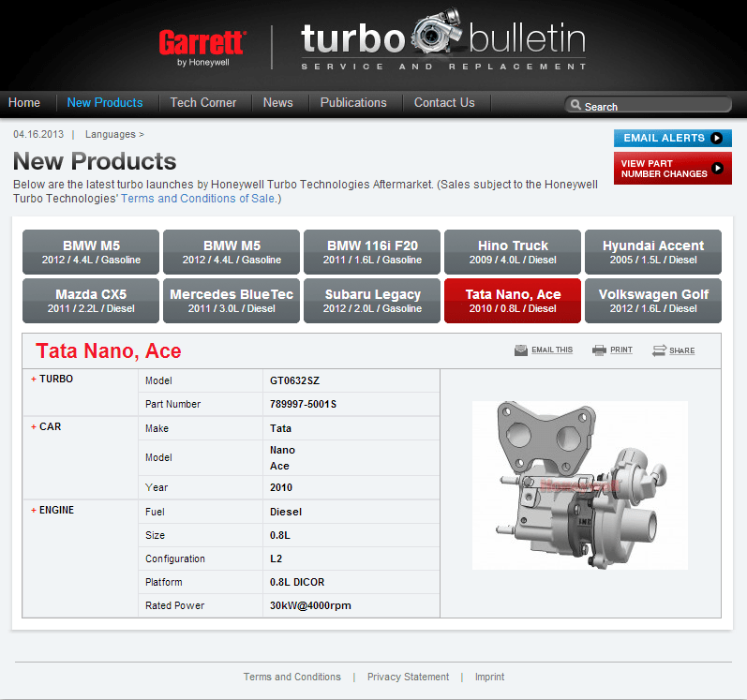Screen dimensions: 747x700
Task: Open the Publications menu item
Action: (353, 103)
